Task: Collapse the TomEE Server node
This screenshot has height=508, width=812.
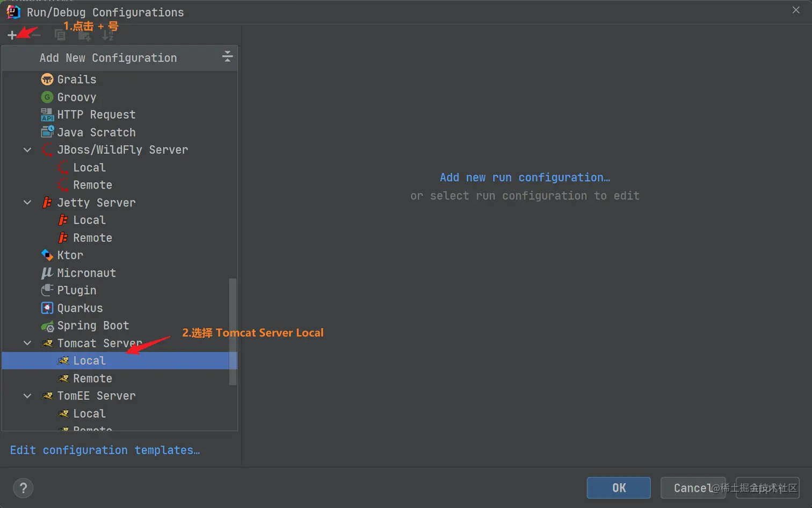Action: [27, 396]
